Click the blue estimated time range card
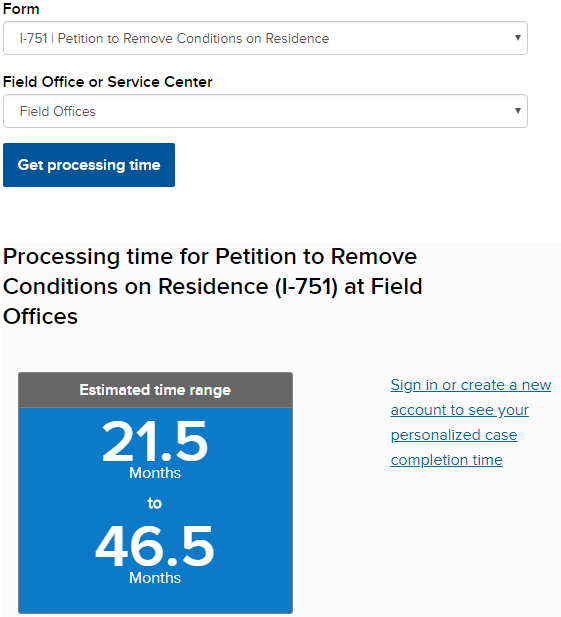 (x=155, y=510)
